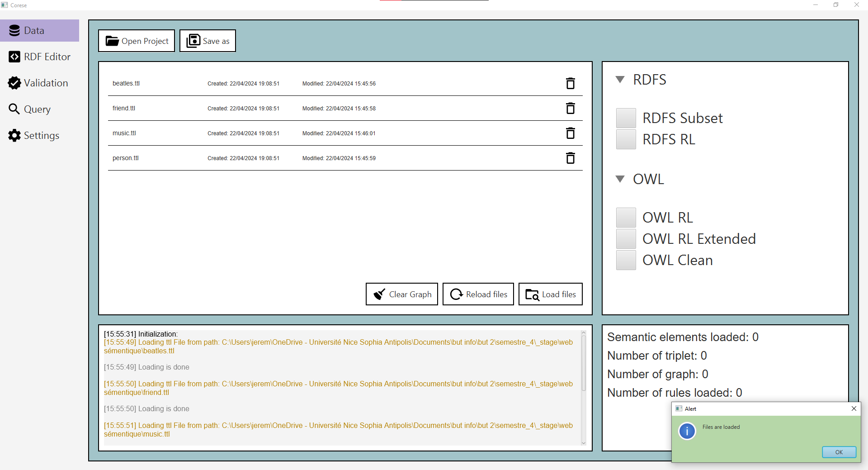Go to the Validation section
868x470 pixels.
38,83
